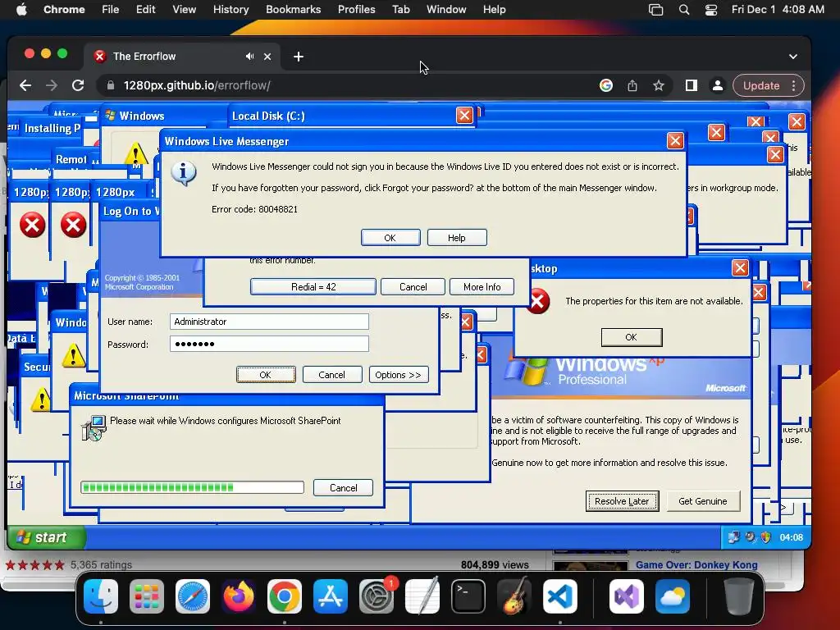The height and width of the screenshot is (630, 840).
Task: Click the Update button in Chrome
Action: click(x=760, y=85)
